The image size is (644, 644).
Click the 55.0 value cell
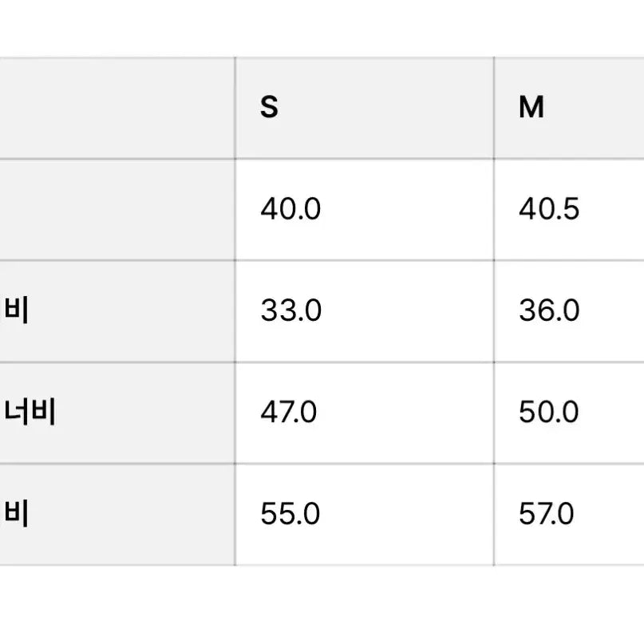pos(290,514)
